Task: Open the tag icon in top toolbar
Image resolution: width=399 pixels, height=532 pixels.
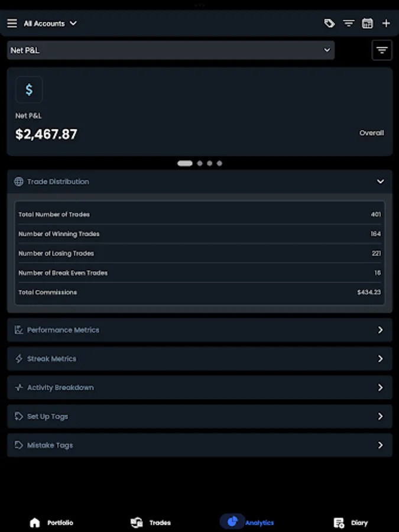Action: tap(329, 23)
